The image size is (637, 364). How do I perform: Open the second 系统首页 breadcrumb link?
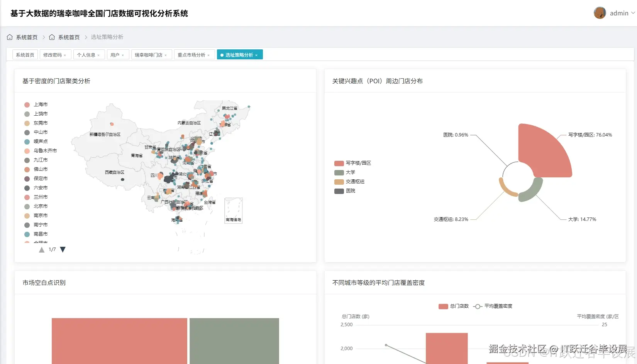pyautogui.click(x=64, y=37)
